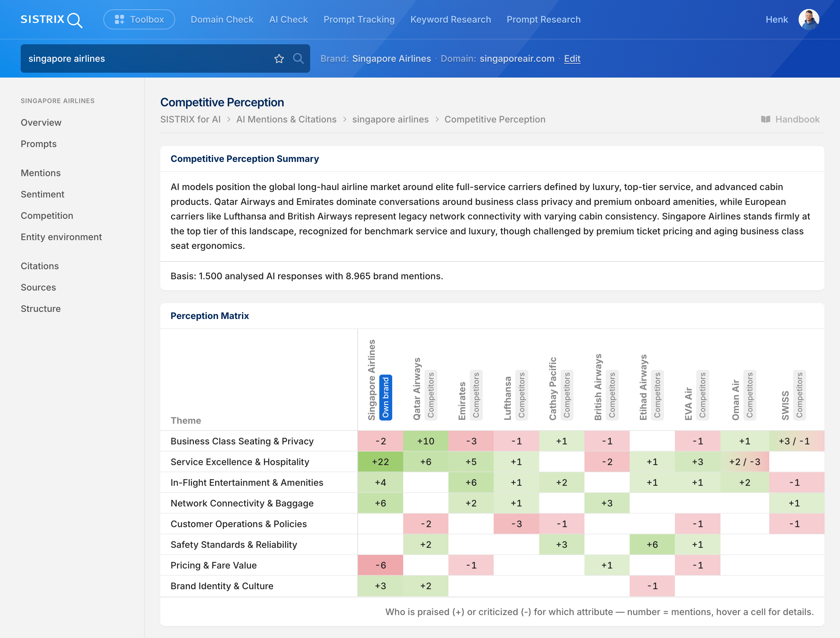Bookmark search with the star icon
Screen dimensions: 840x638
click(x=279, y=58)
